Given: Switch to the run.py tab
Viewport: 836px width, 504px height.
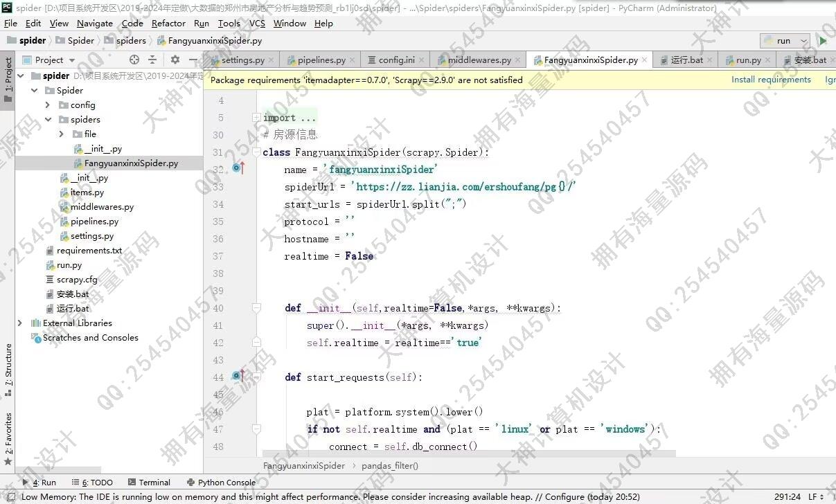Looking at the screenshot, I should pyautogui.click(x=747, y=60).
